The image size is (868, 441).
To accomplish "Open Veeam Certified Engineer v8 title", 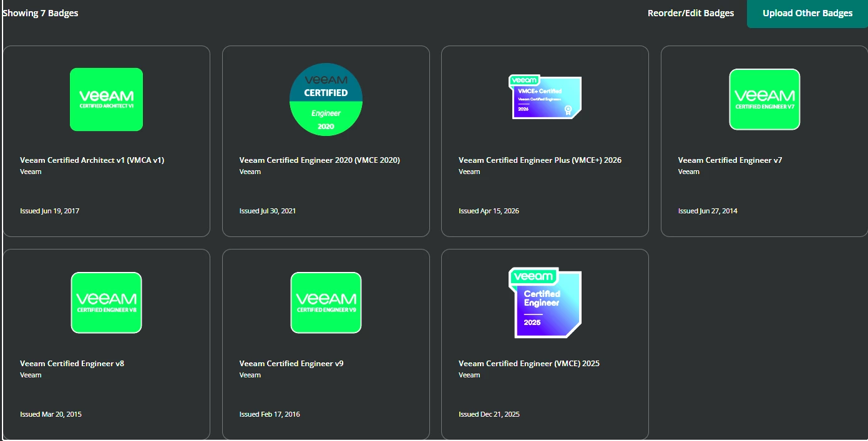I will pyautogui.click(x=72, y=364).
